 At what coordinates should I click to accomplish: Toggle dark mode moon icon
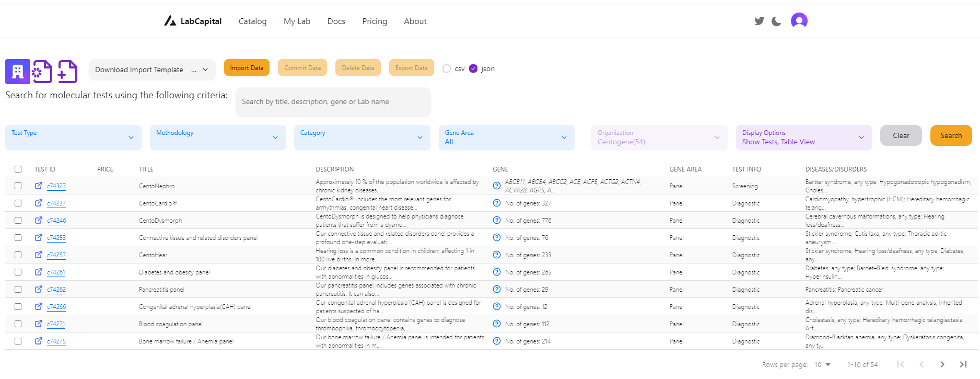(776, 21)
